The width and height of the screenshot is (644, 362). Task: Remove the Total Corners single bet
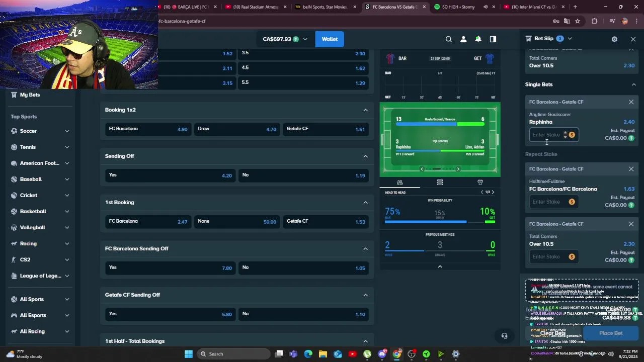tap(631, 224)
